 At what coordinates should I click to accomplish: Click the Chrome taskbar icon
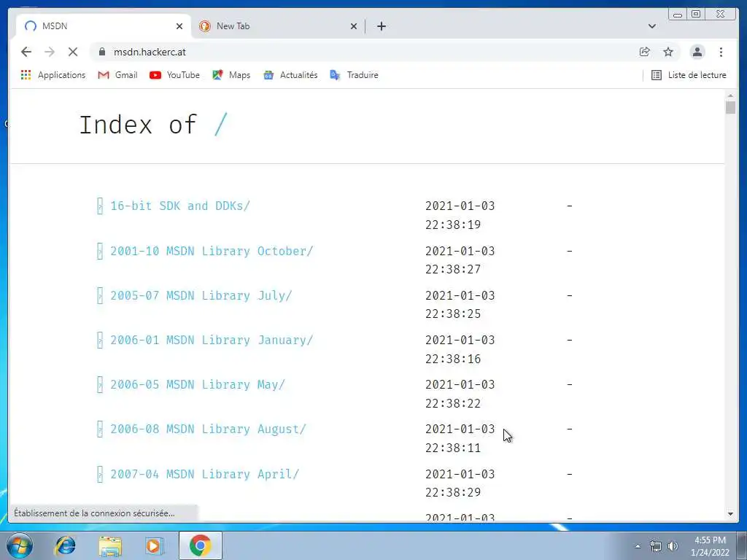tap(200, 545)
